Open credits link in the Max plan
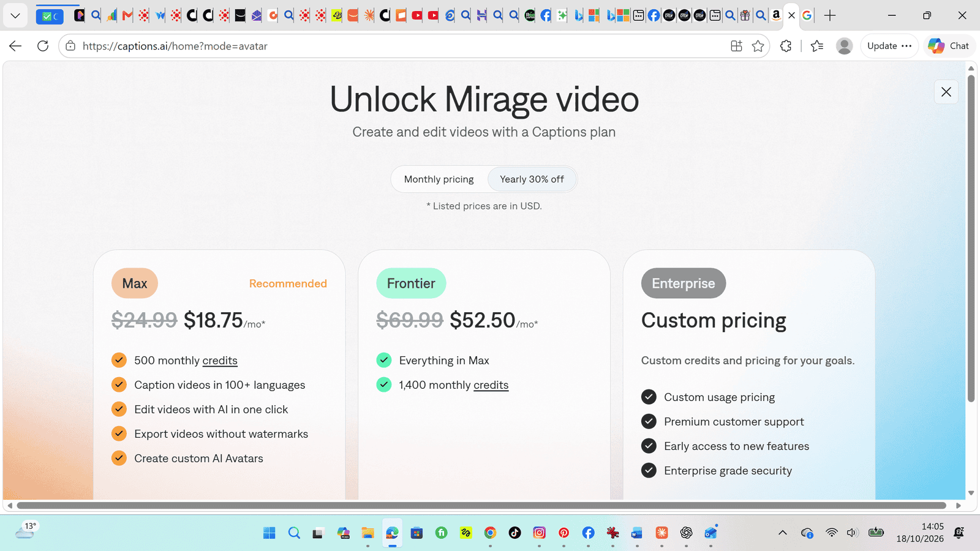980x551 pixels. 220,361
